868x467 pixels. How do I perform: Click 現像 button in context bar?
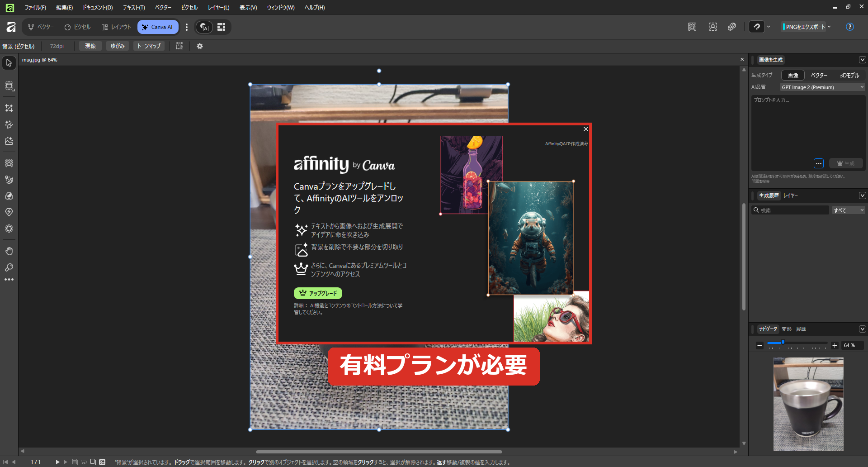(90, 46)
